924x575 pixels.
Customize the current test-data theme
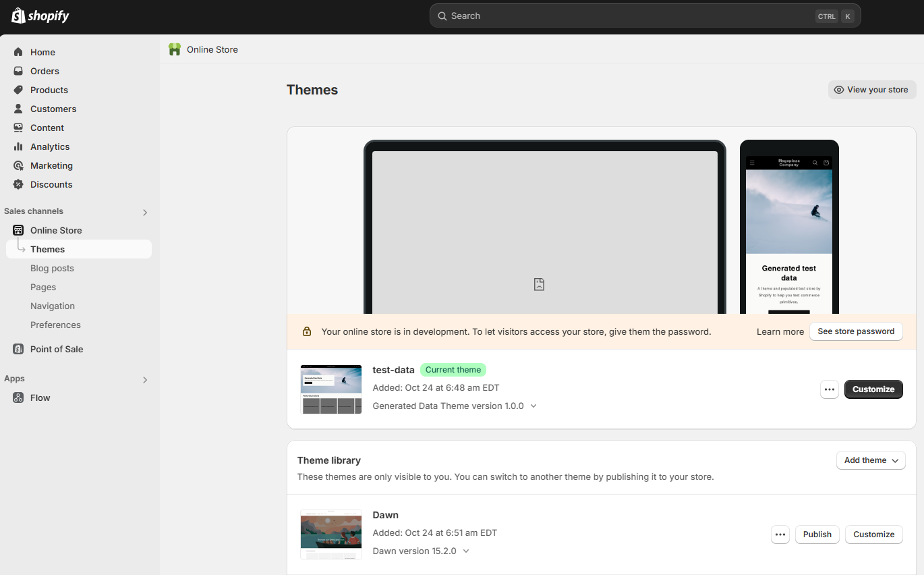873,389
